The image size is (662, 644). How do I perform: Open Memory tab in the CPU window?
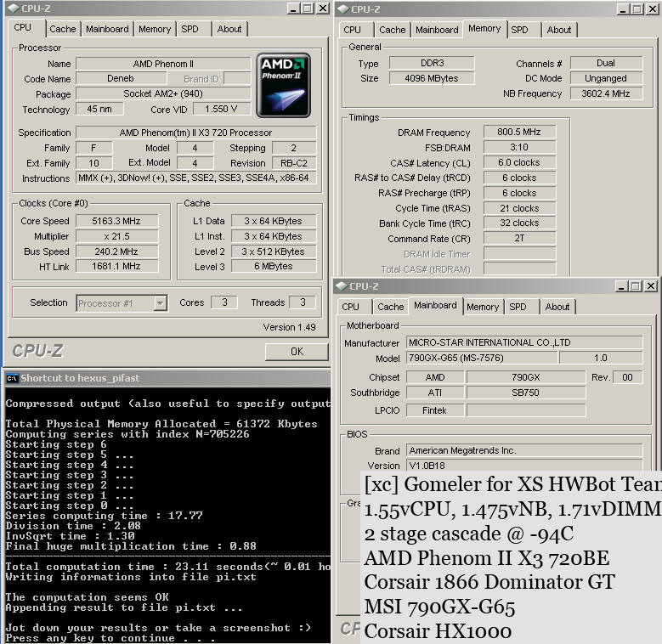155,29
